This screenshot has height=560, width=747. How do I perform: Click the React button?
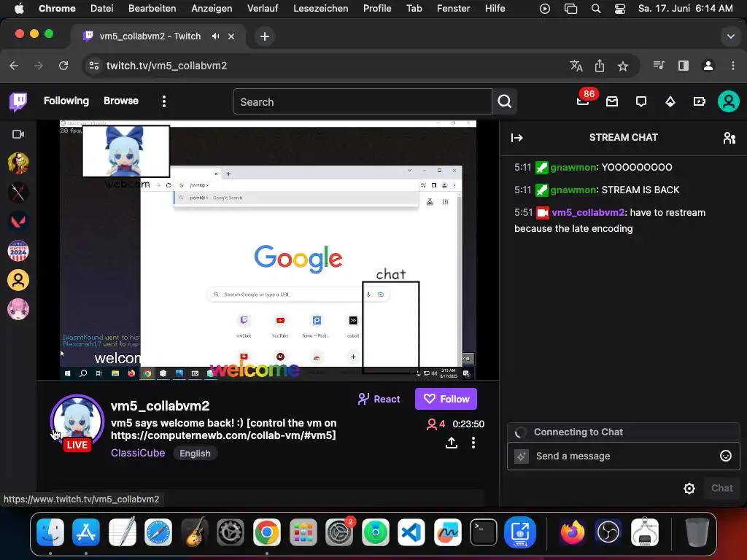pos(379,399)
